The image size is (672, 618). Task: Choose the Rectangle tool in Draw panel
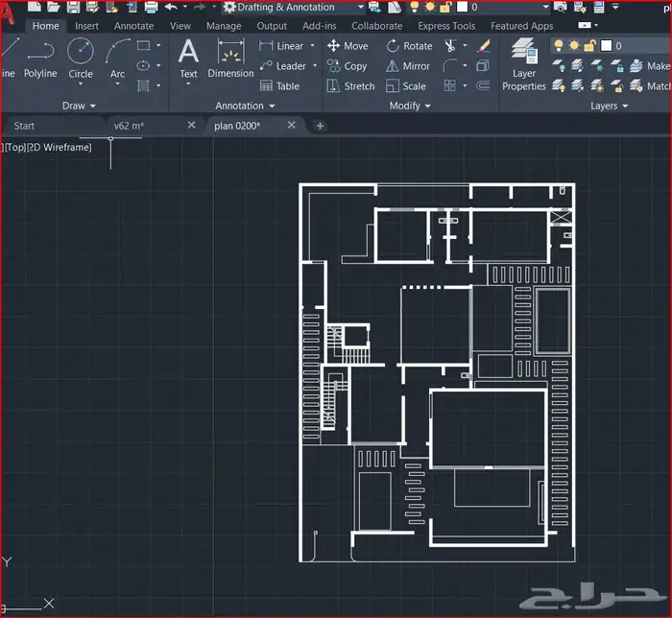143,45
